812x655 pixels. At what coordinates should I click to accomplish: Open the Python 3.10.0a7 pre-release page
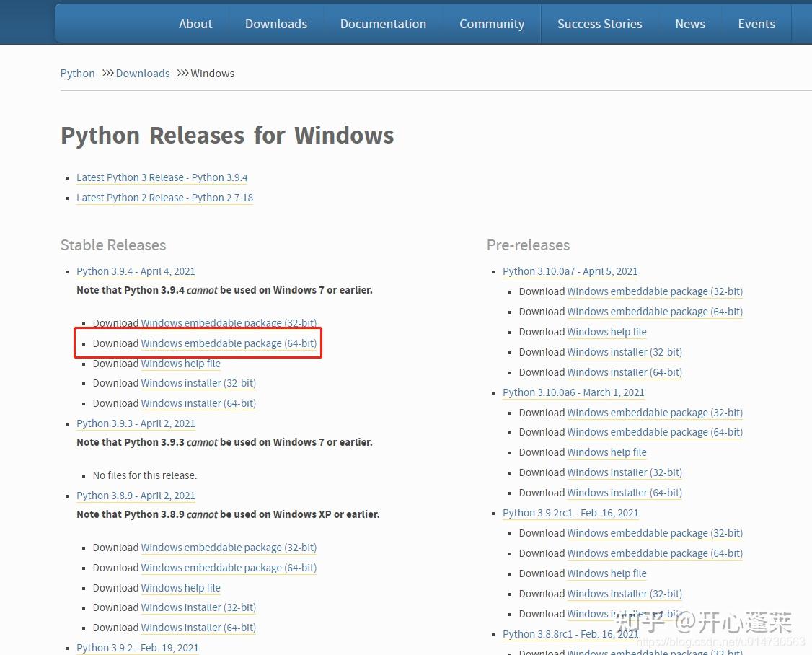570,271
